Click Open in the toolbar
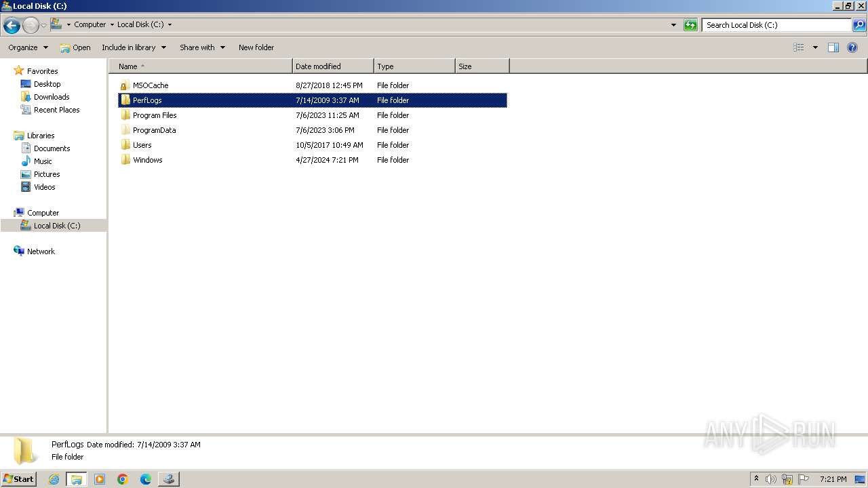868x488 pixels. [x=75, y=47]
